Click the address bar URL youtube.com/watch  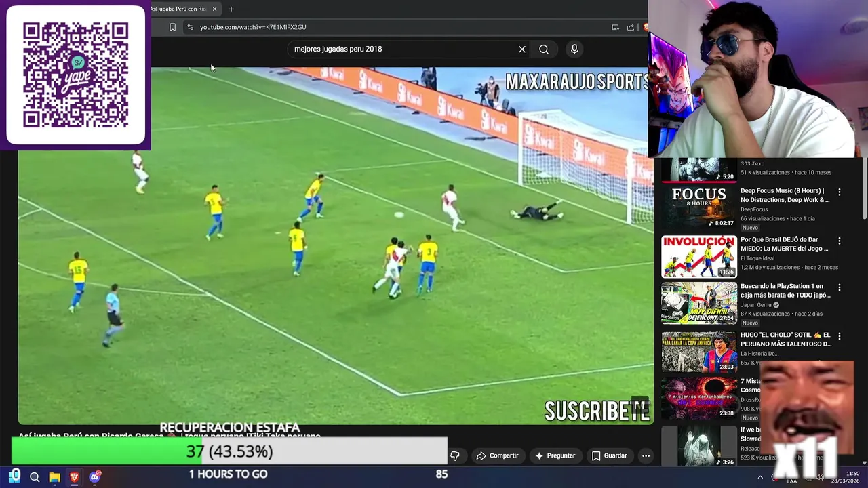tap(253, 27)
